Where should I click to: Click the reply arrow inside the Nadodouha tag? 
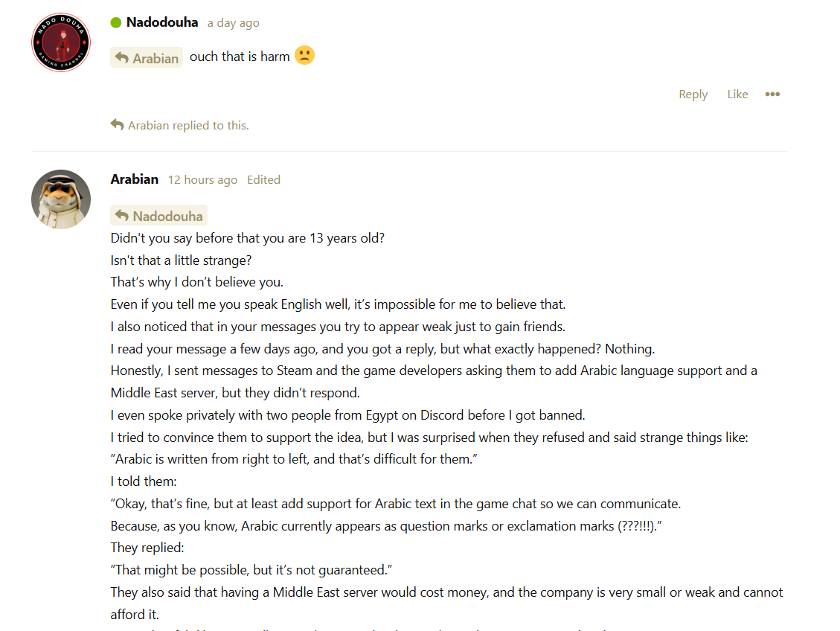click(122, 216)
